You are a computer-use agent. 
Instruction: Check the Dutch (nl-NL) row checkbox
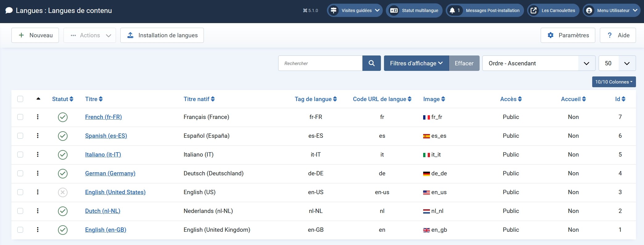pos(20,211)
